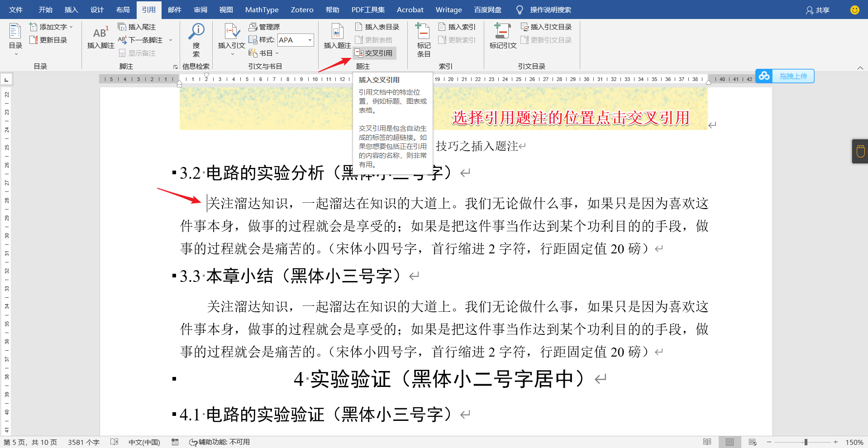Click the 共享 share button
The image size is (868, 448).
tap(817, 10)
